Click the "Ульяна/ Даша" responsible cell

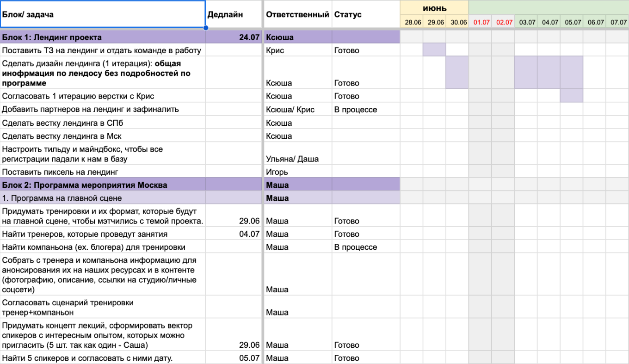297,154
